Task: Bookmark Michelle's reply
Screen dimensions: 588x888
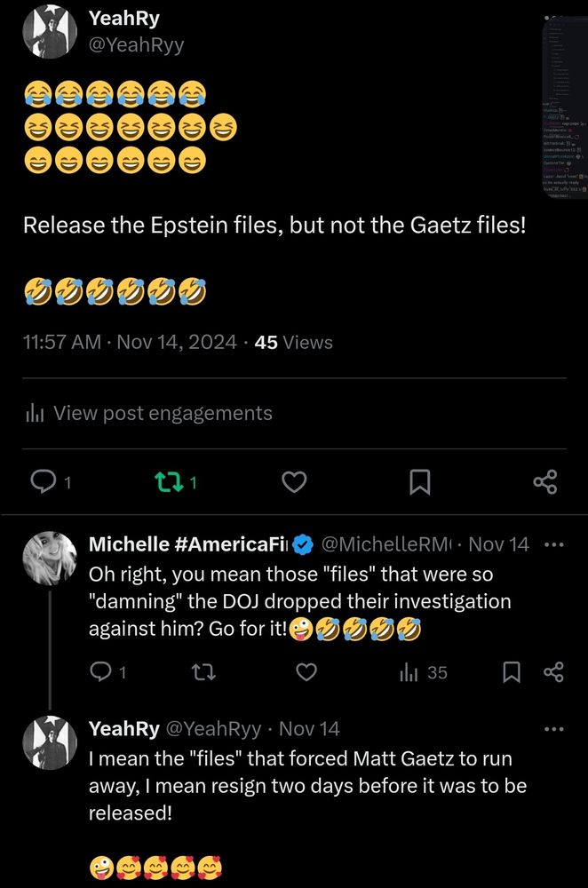Action: point(512,672)
